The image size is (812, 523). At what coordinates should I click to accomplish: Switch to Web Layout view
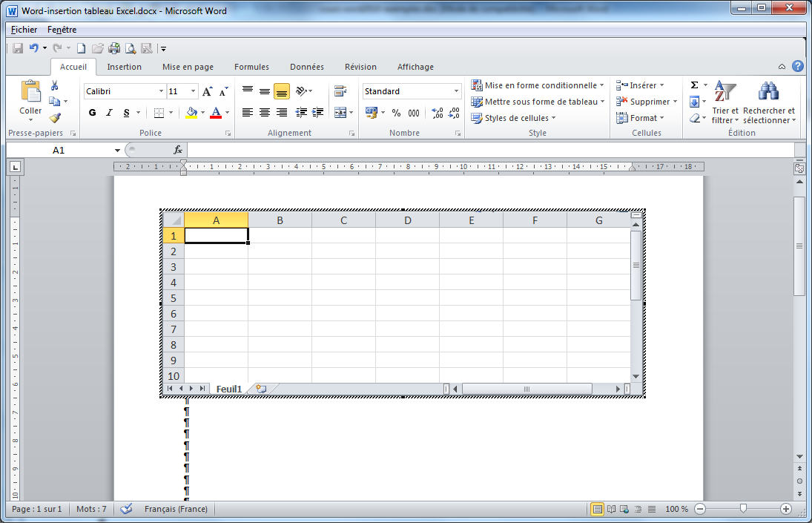624,509
